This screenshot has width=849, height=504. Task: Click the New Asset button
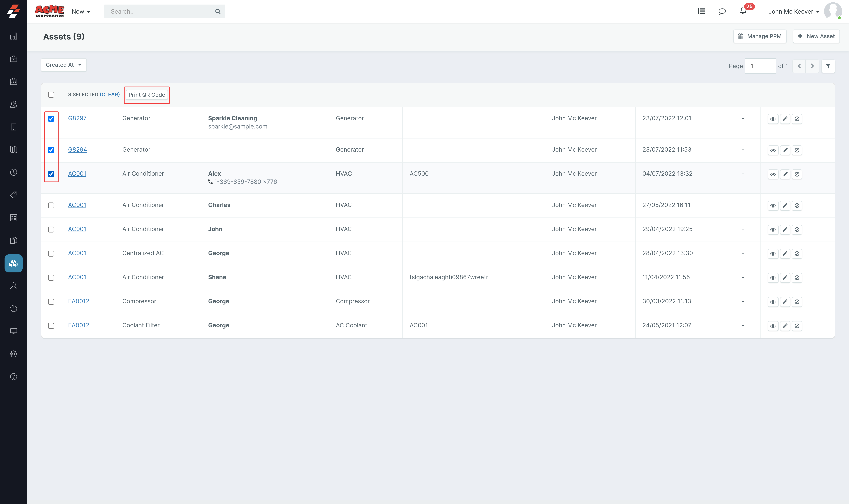[x=816, y=36]
